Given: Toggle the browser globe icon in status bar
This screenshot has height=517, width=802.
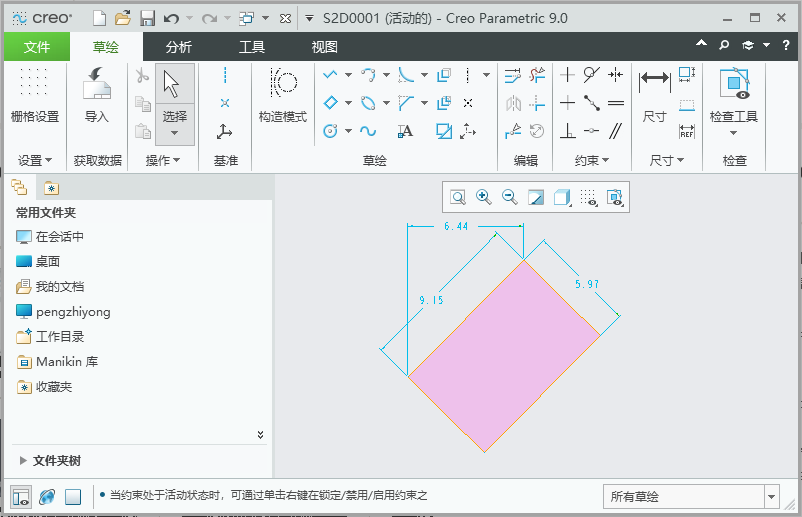Looking at the screenshot, I should pyautogui.click(x=47, y=496).
